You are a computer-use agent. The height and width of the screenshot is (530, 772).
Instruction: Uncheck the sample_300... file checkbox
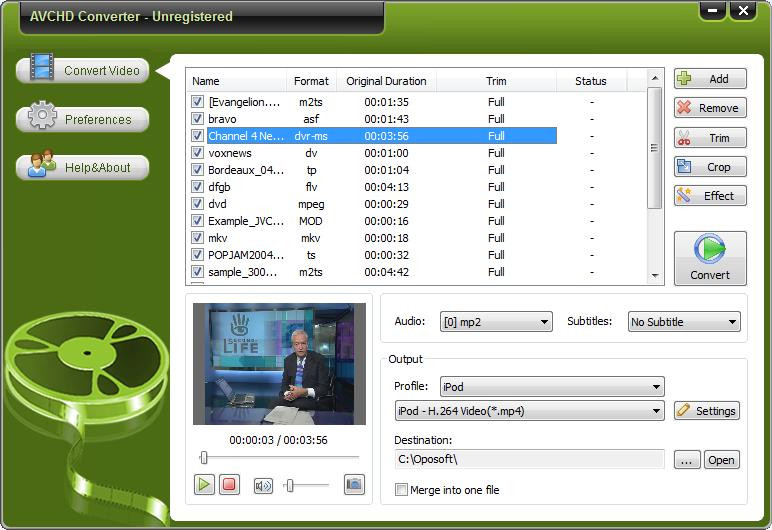pyautogui.click(x=197, y=272)
